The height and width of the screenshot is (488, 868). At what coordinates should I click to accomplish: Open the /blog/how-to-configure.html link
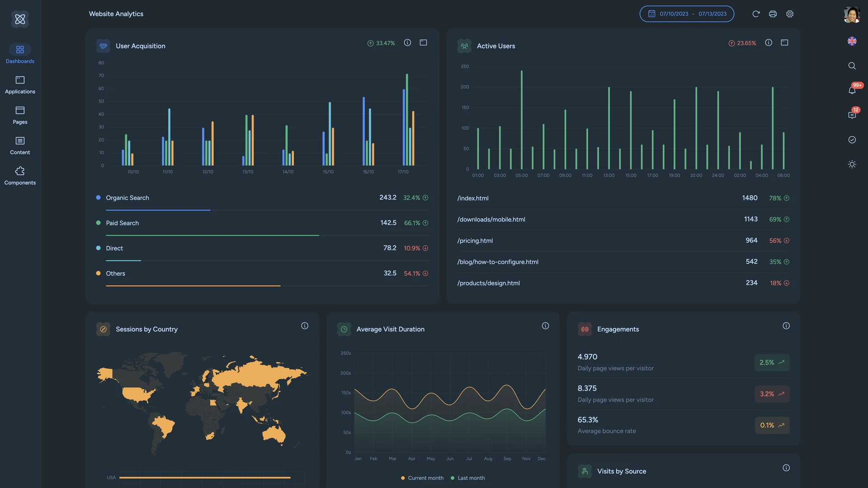click(498, 262)
